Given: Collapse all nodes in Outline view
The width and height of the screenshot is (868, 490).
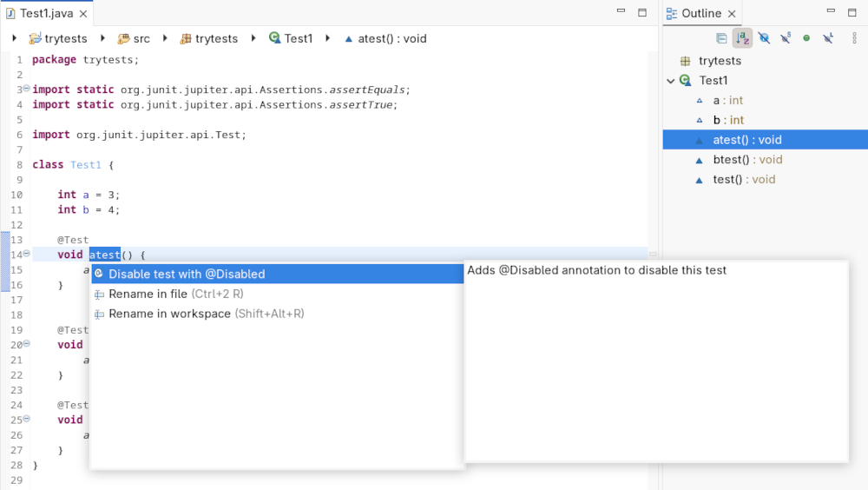Looking at the screenshot, I should click(721, 38).
